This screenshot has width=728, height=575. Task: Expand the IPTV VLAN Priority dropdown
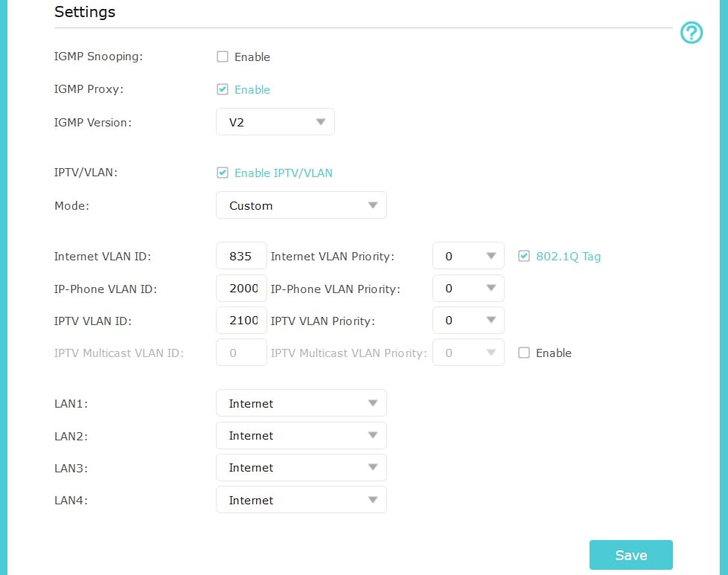point(468,320)
